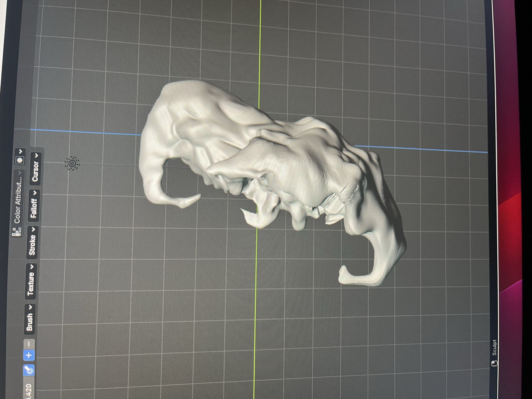Click the solid shading sphere icon
The height and width of the screenshot is (399, 532).
click(x=20, y=160)
